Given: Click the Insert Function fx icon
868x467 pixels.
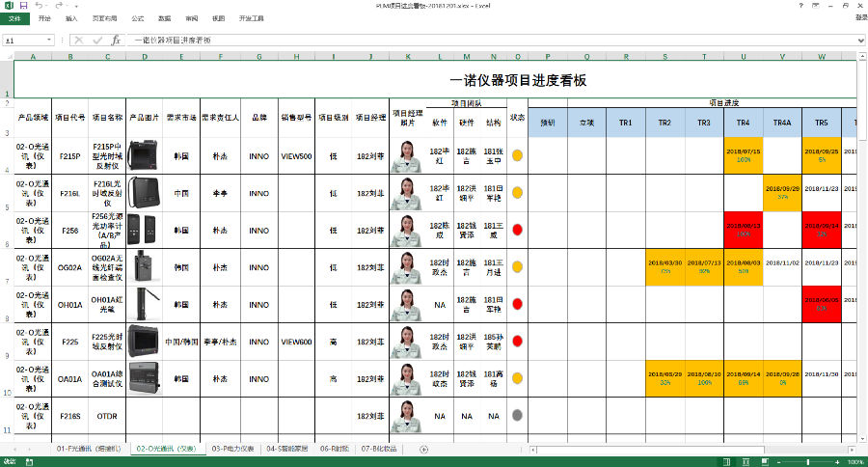Looking at the screenshot, I should (x=116, y=41).
